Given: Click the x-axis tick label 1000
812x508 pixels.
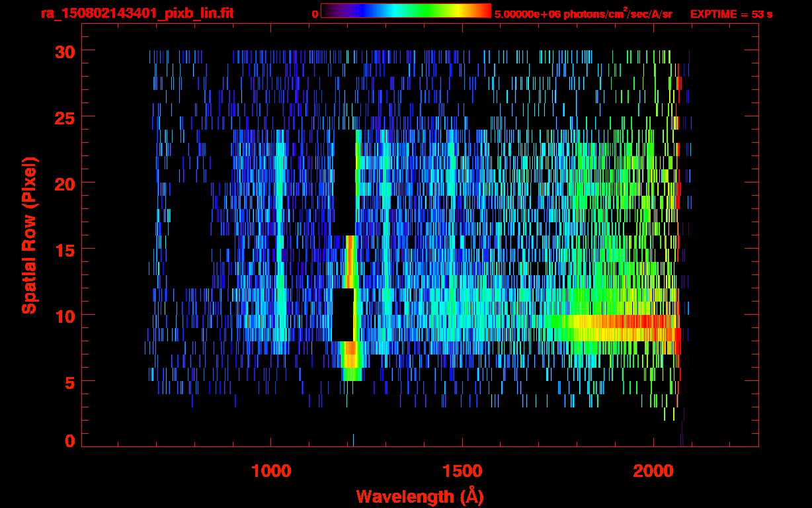Looking at the screenshot, I should pos(271,470).
